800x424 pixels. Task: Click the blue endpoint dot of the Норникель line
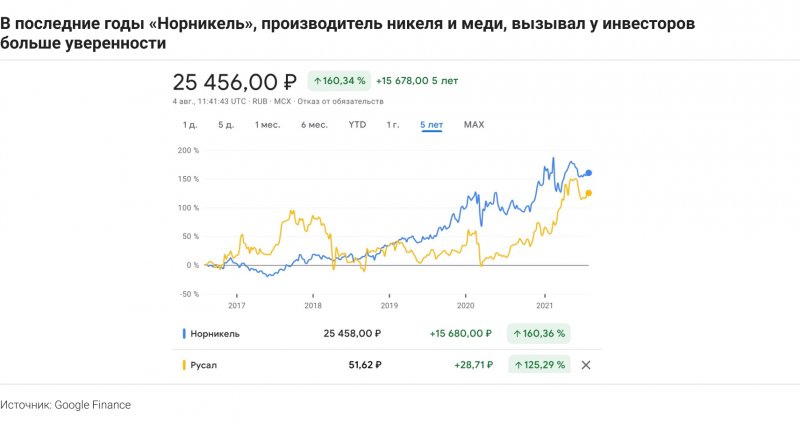pyautogui.click(x=588, y=173)
